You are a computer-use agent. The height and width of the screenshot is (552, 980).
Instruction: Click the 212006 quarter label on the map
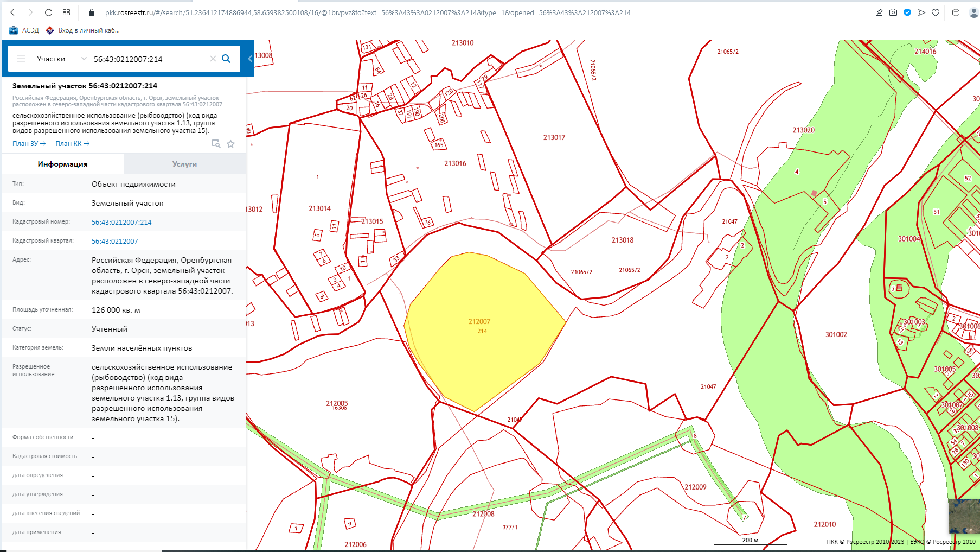click(355, 544)
